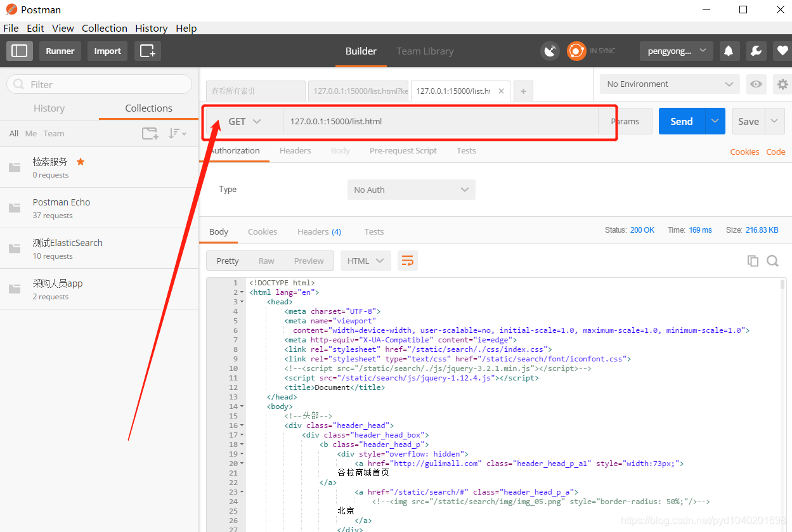Open environment quick look eye icon
Viewport: 792px width, 532px height.
click(x=755, y=84)
